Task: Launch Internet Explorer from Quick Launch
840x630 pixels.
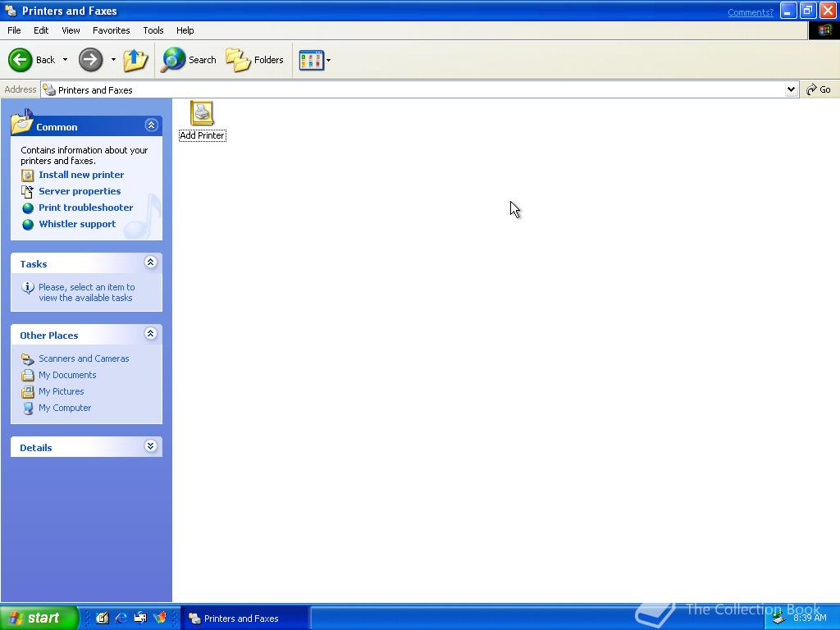Action: pyautogui.click(x=121, y=618)
